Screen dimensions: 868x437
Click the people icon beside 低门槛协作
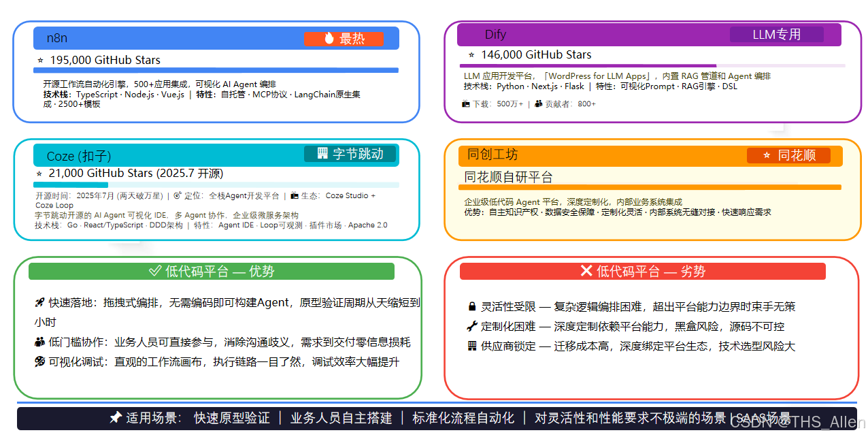(40, 342)
